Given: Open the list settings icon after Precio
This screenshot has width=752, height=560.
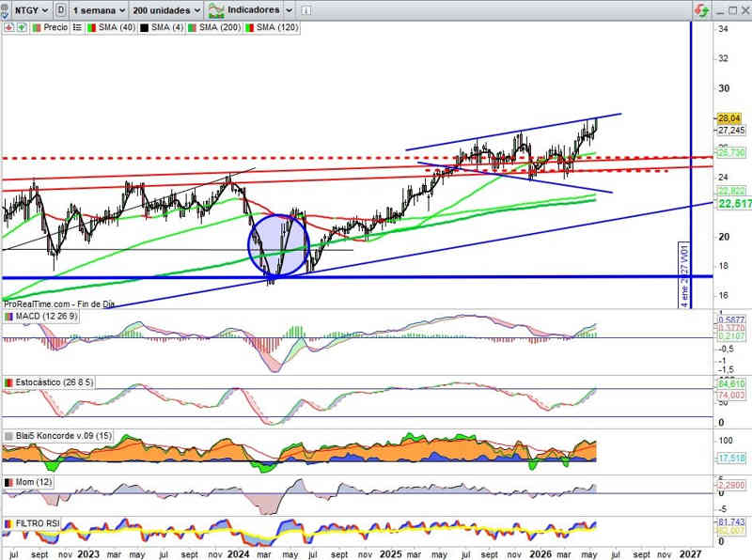Looking at the screenshot, I should click(x=77, y=28).
